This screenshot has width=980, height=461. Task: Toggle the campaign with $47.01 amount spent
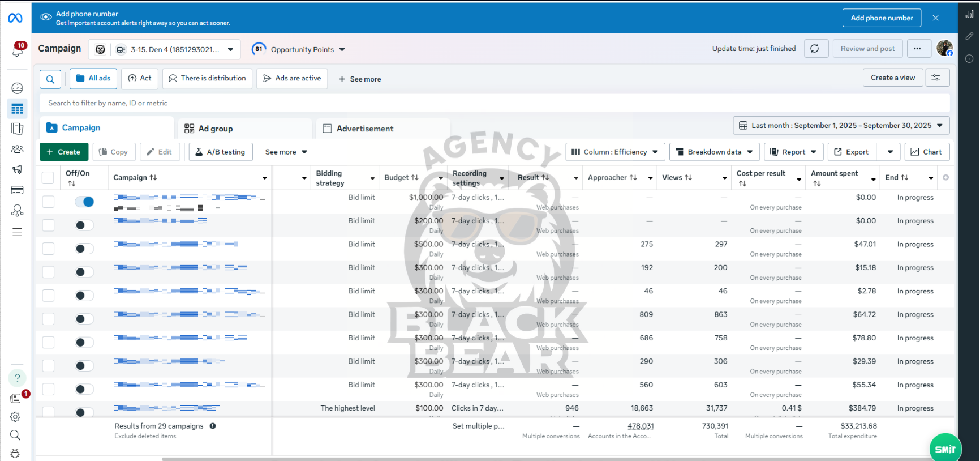(x=84, y=249)
